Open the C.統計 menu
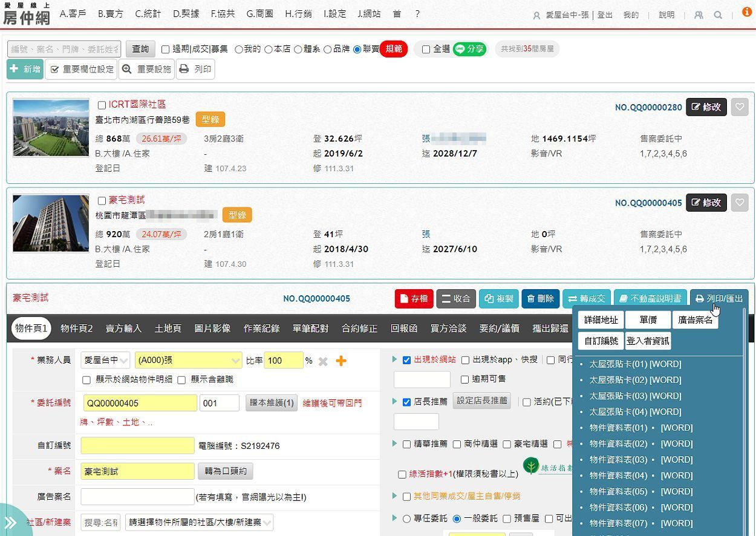Viewport: 756px width, 536px height. pos(148,13)
